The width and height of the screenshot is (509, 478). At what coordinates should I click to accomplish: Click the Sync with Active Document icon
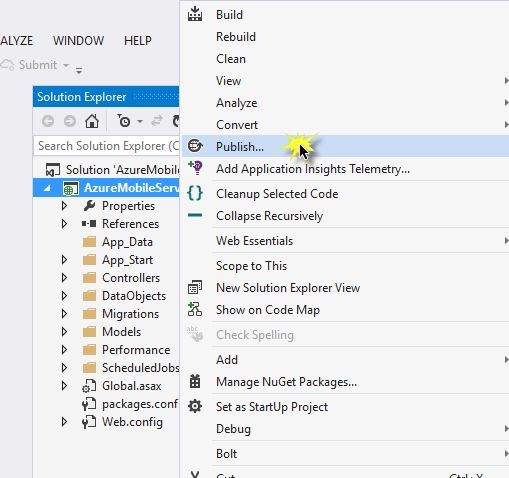pos(157,121)
